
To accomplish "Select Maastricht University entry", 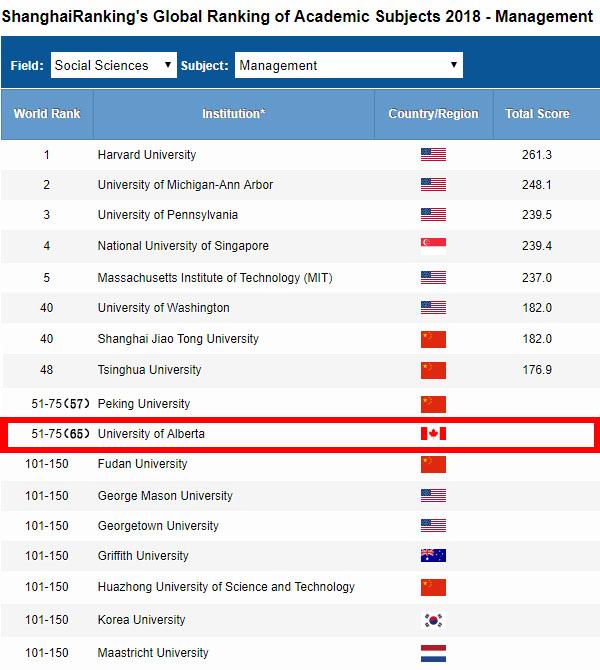I will point(153,653).
